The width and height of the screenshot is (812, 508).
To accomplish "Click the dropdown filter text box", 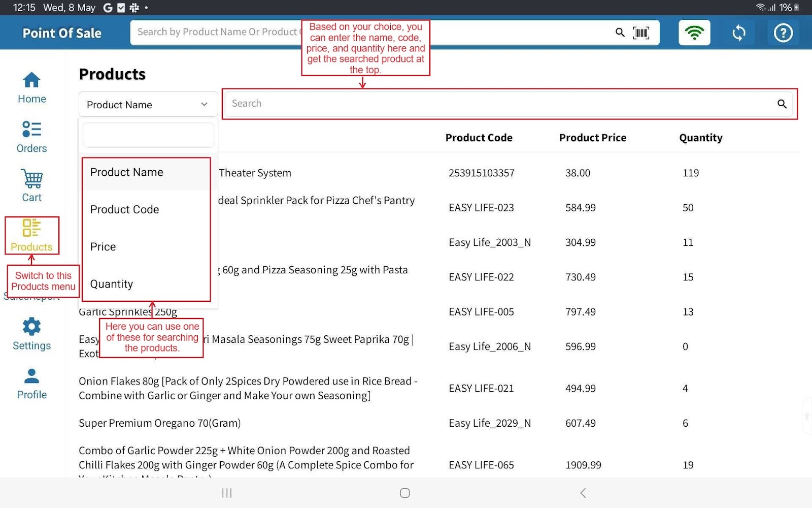I will click(x=148, y=136).
